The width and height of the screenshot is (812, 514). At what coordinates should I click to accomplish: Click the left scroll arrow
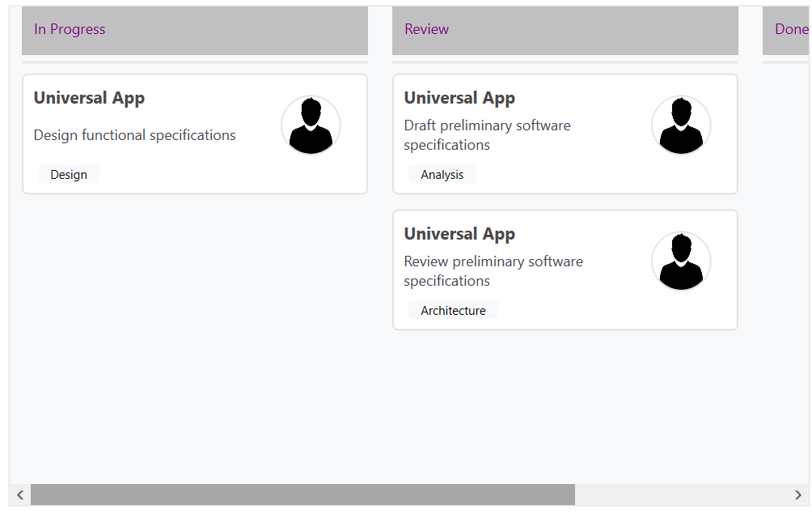pos(20,495)
